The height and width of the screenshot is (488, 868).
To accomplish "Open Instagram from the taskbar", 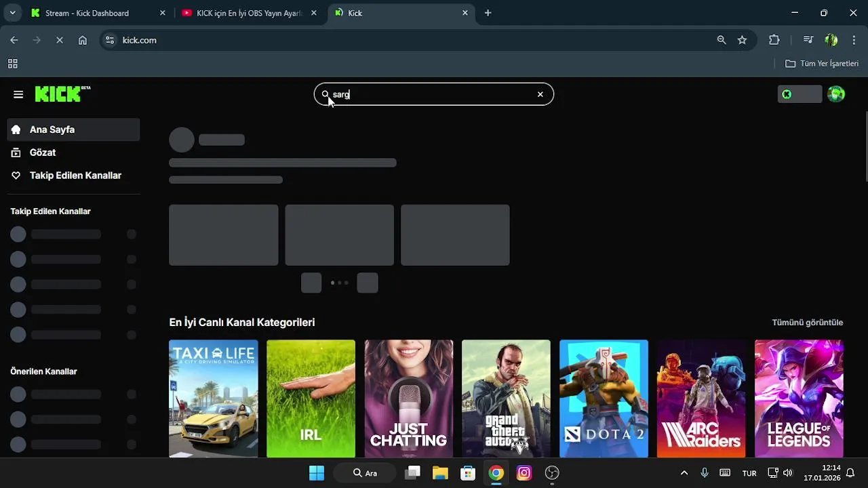I will click(x=524, y=472).
